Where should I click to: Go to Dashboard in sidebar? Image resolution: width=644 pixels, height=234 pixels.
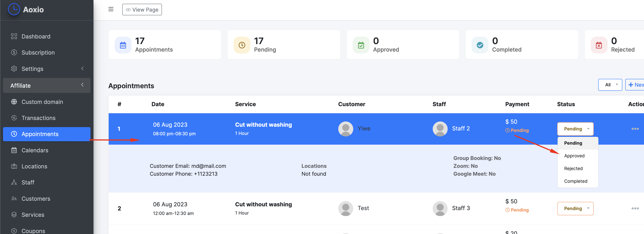click(x=36, y=36)
